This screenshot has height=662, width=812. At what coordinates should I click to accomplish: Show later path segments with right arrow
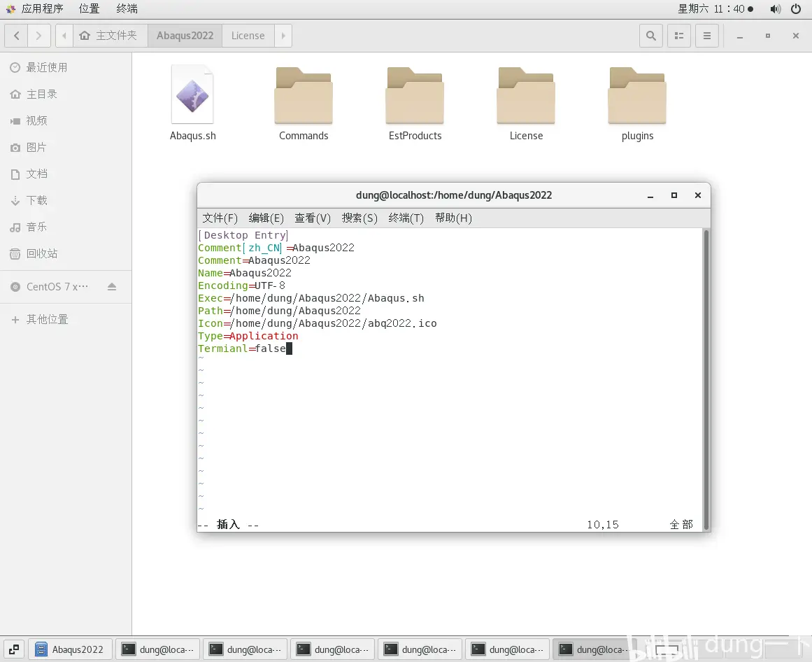283,36
